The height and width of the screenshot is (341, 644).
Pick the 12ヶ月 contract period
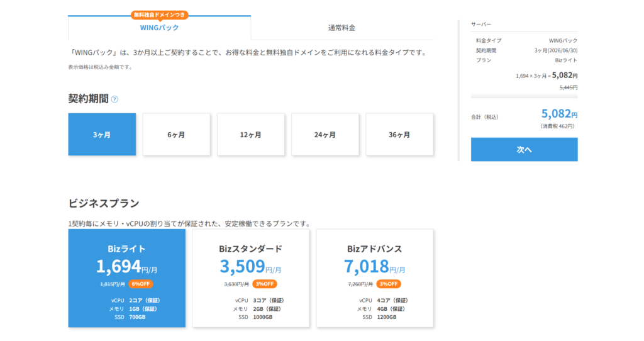point(251,135)
